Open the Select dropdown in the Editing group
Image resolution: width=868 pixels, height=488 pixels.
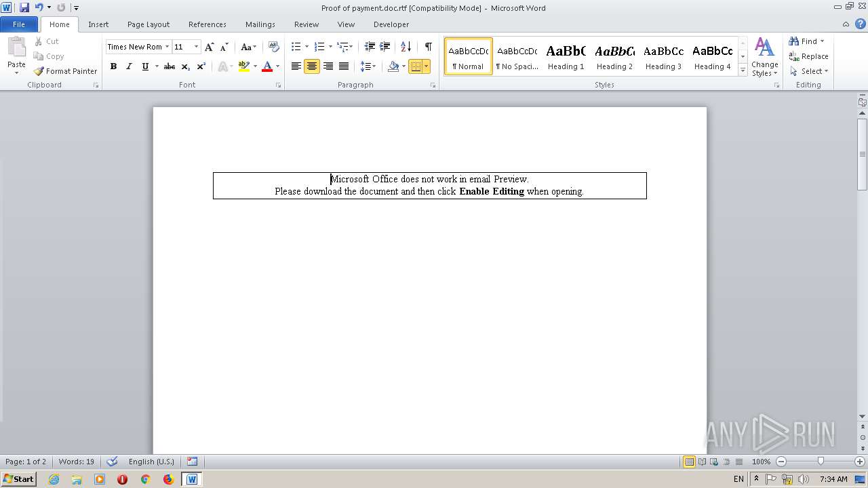click(809, 71)
